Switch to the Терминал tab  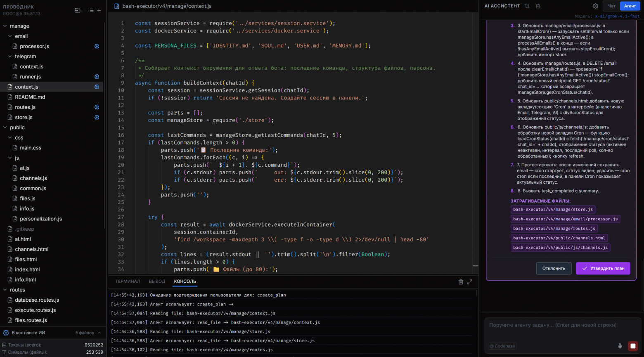pos(128,281)
